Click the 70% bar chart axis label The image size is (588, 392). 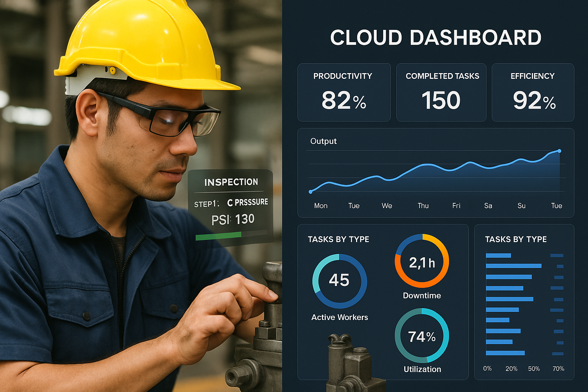click(x=559, y=369)
